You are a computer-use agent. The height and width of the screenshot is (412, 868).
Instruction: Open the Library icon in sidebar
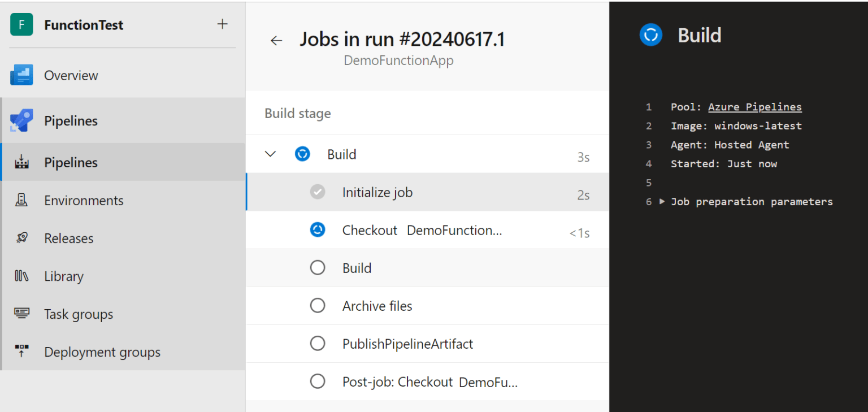[21, 276]
